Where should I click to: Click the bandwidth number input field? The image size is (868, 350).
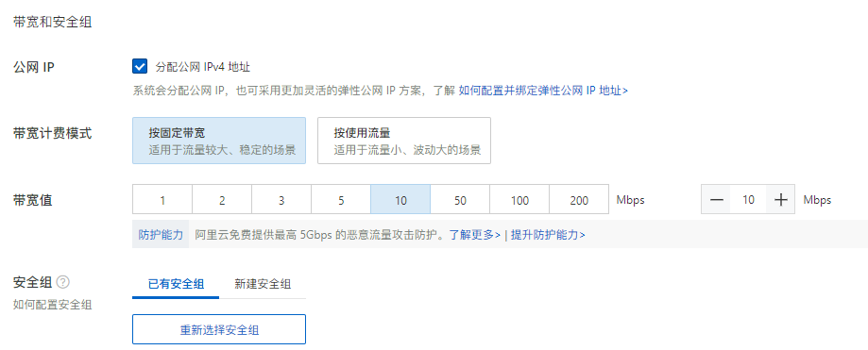pyautogui.click(x=748, y=200)
